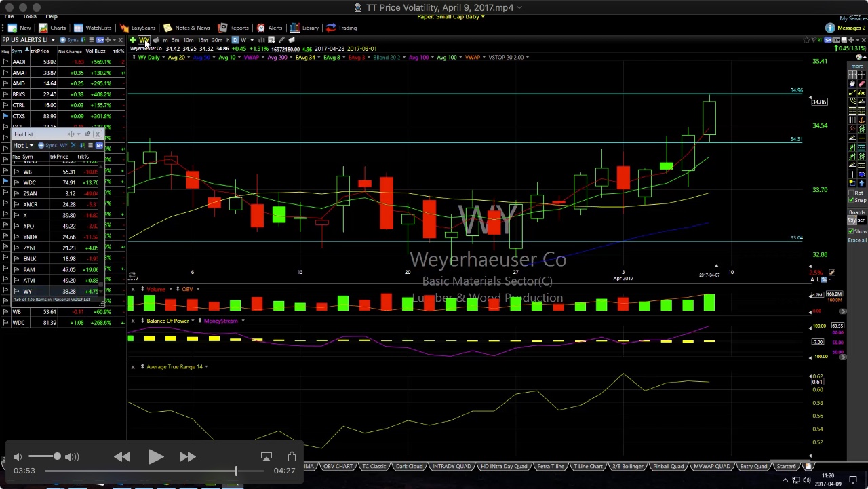Open the timeframe dropdown arrow after W
The image size is (868, 489).
(252, 40)
